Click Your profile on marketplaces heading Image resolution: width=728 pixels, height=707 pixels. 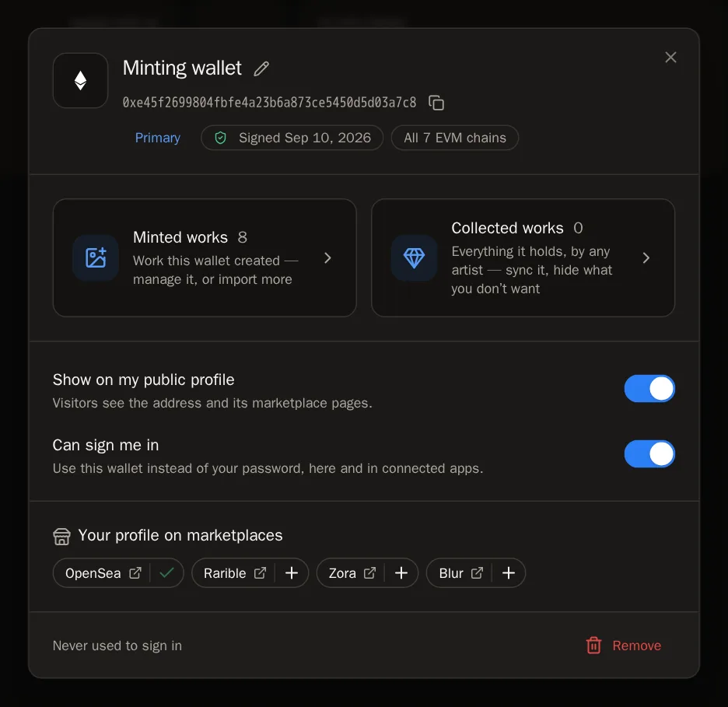[180, 535]
